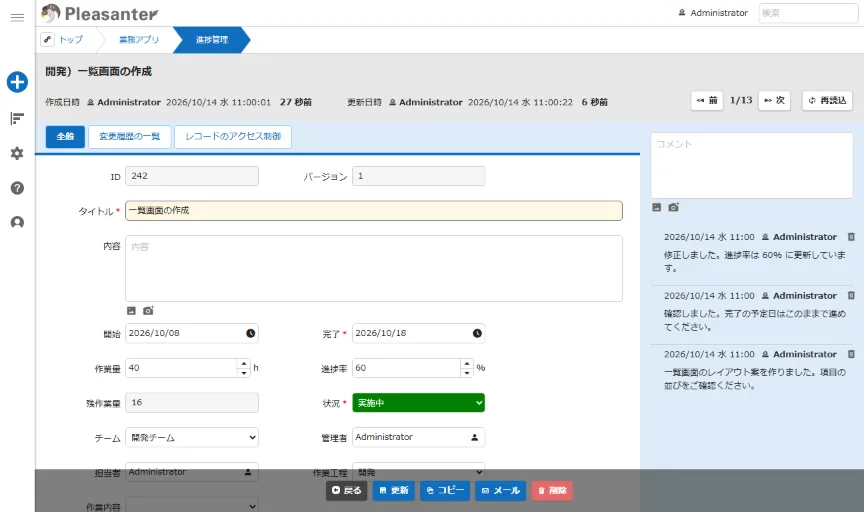Click the record counter 1/13
The width and height of the screenshot is (864, 512).
pyautogui.click(x=741, y=100)
